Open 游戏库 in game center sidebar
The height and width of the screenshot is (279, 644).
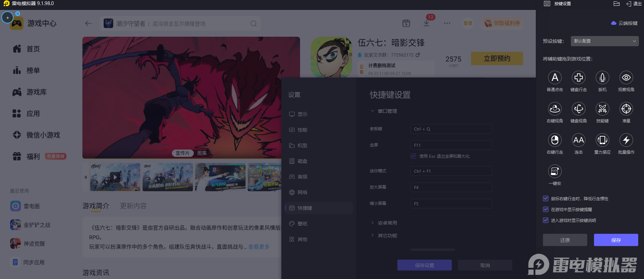(x=30, y=92)
